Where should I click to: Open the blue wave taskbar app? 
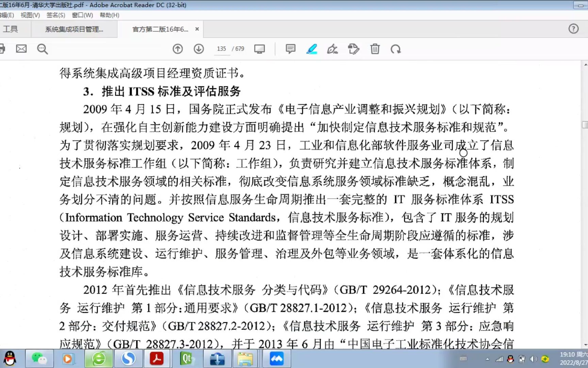(276, 358)
